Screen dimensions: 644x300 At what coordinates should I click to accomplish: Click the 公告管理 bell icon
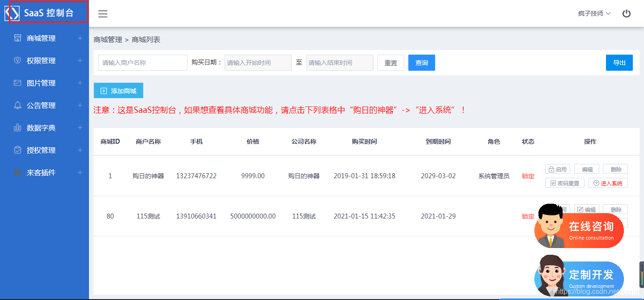click(x=18, y=105)
